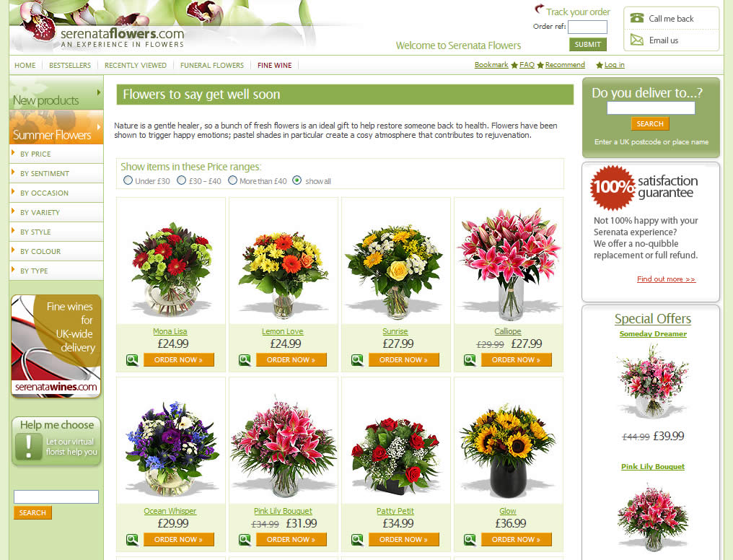Screen dimensions: 733x560
Task: Open the Someday Dreamer special offer link
Action: [653, 333]
